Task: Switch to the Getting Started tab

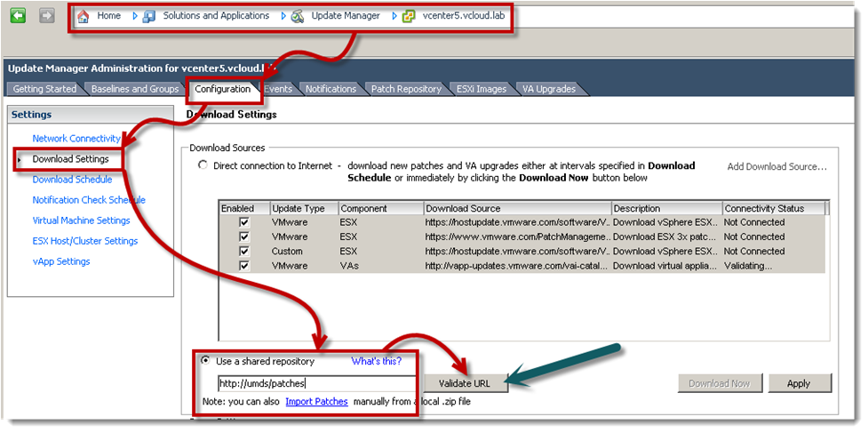Action: tap(44, 89)
